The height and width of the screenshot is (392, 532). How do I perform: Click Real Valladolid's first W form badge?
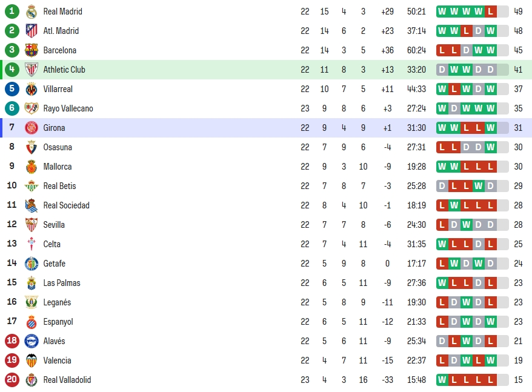(x=442, y=380)
